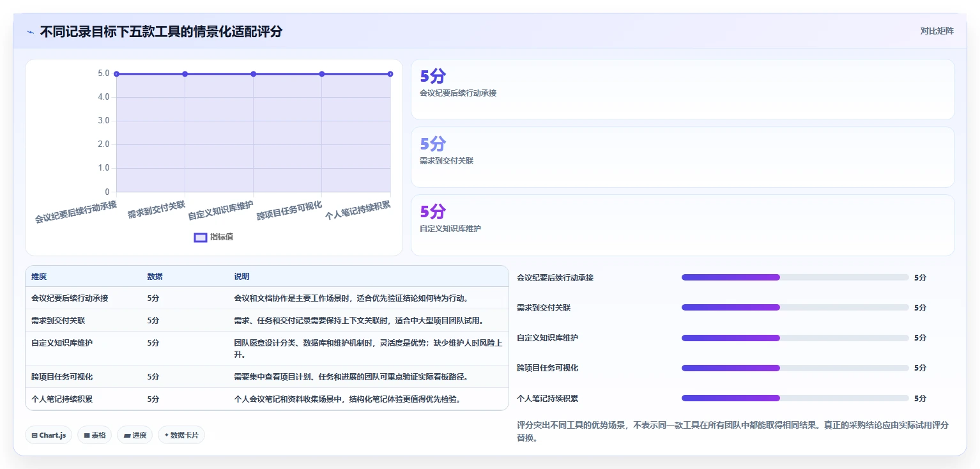Image resolution: width=980 pixels, height=469 pixels.
Task: Select table row cell 需求到交付关联
Action: 58,320
